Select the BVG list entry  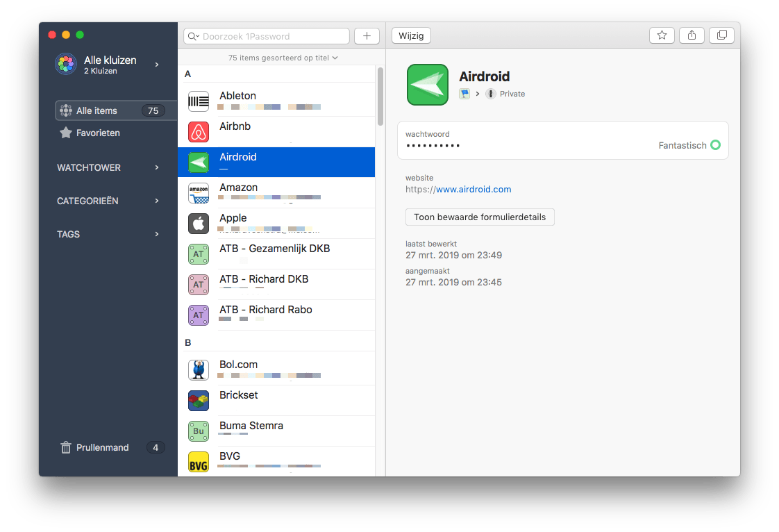pyautogui.click(x=276, y=461)
